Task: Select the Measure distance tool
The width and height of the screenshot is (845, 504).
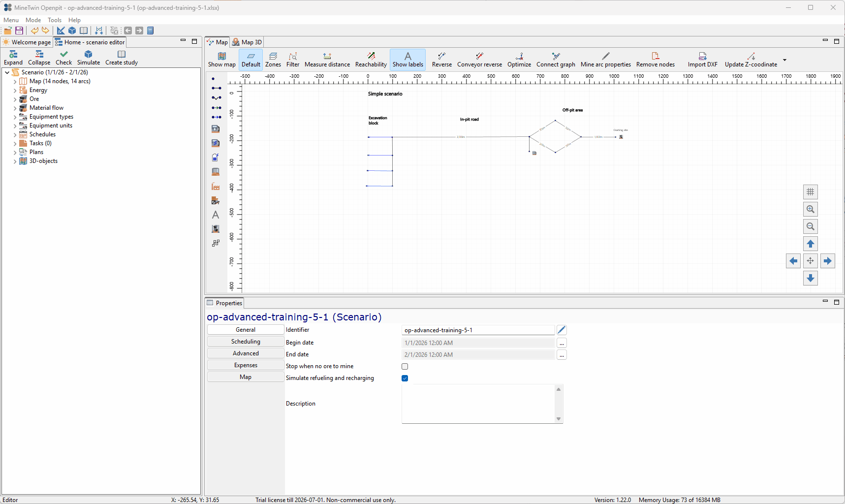Action: (x=327, y=60)
